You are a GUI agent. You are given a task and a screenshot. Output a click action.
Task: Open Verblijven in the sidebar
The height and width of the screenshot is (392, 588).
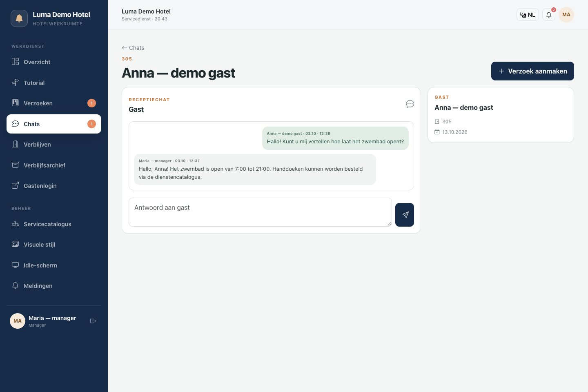(54, 145)
